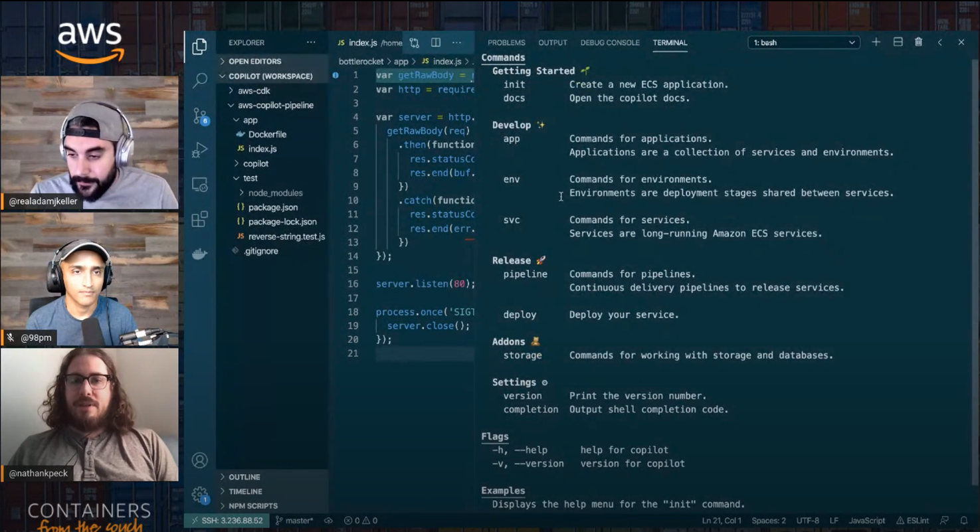Click the publish changes cloud icon
980x532 pixels.
(x=328, y=521)
